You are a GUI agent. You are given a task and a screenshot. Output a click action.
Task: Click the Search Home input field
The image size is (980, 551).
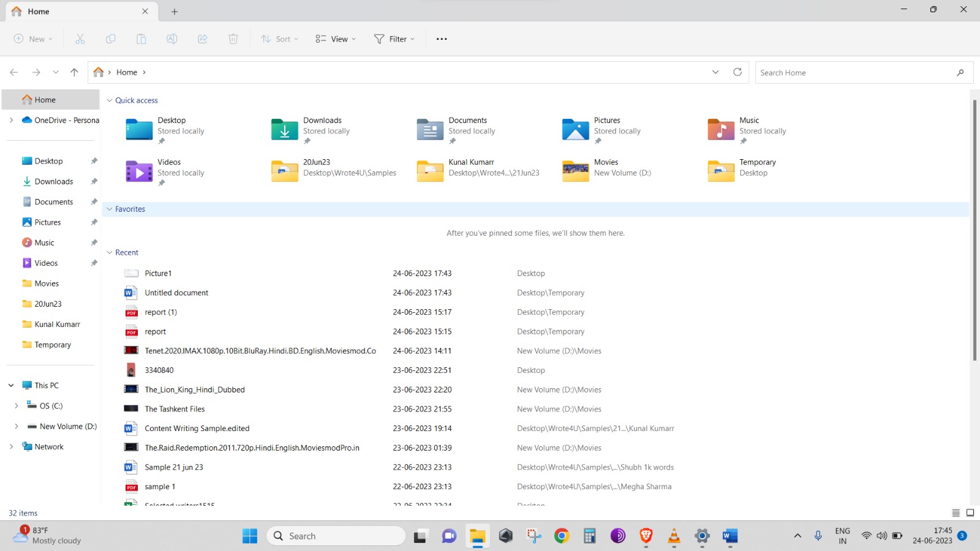pos(854,72)
